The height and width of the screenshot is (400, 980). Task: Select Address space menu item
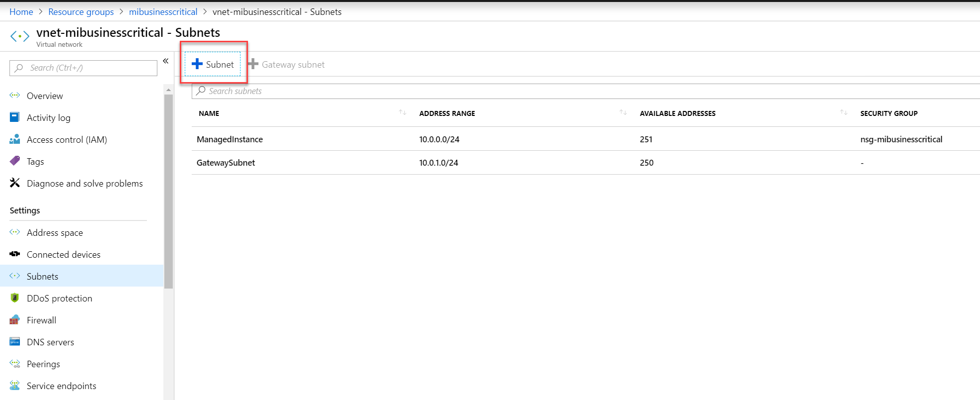[55, 233]
